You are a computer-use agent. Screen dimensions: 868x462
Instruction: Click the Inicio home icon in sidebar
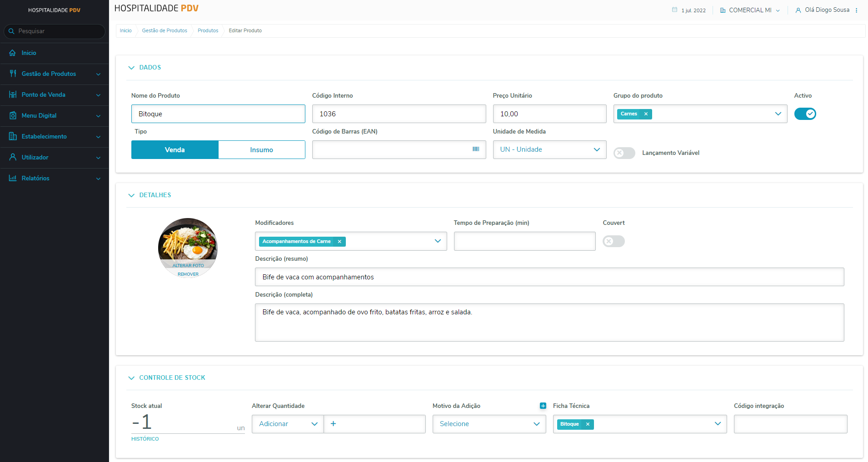click(13, 53)
